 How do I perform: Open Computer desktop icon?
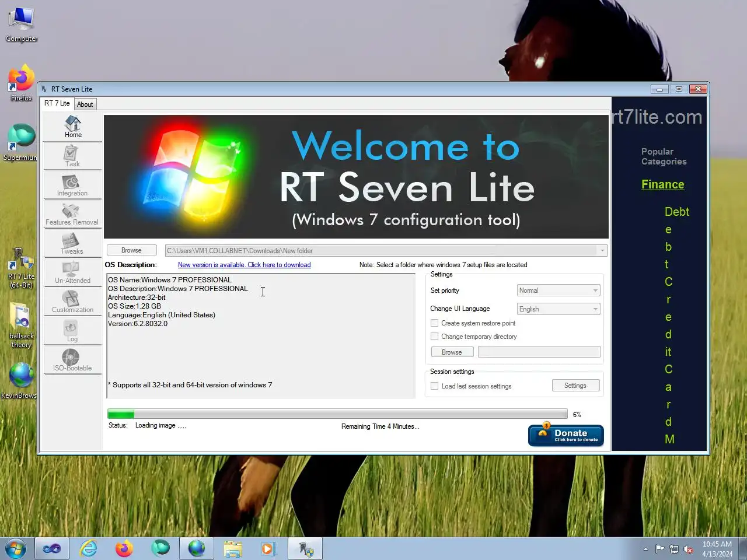click(22, 25)
